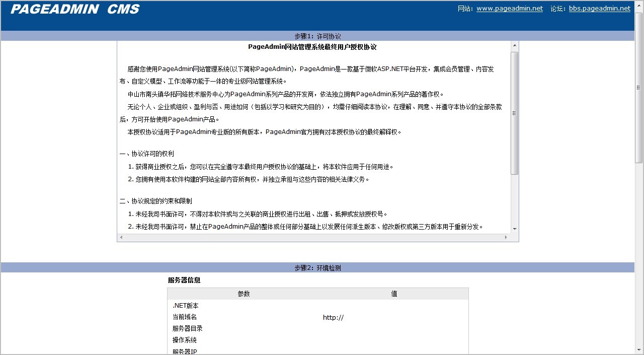
Task: Click the license box scroll-right arrow
Action: pos(506,237)
